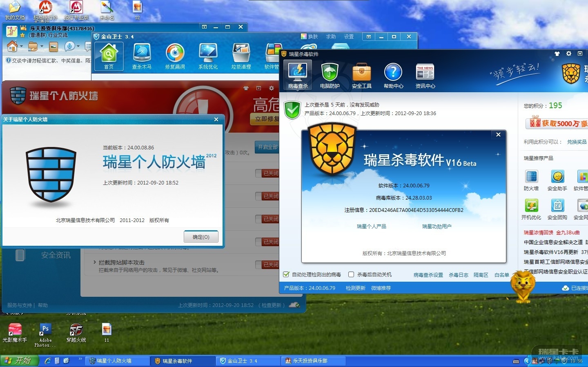
Task: Enable 杀毒后自动关机 checkbox
Action: point(351,274)
